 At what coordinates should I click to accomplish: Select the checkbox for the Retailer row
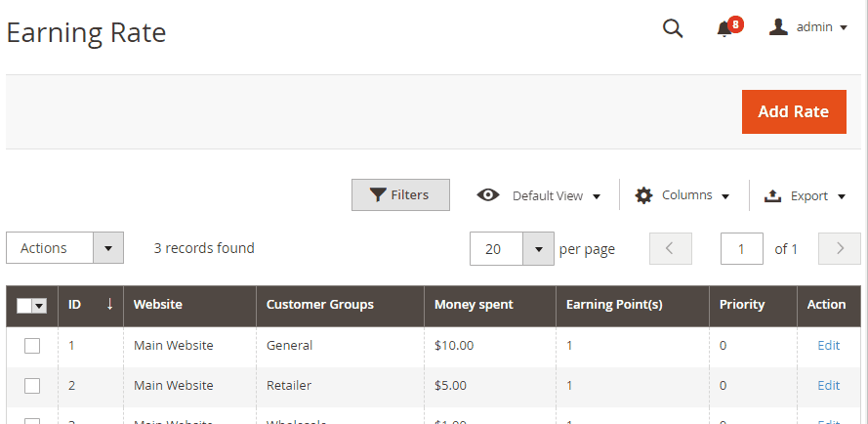tap(32, 386)
